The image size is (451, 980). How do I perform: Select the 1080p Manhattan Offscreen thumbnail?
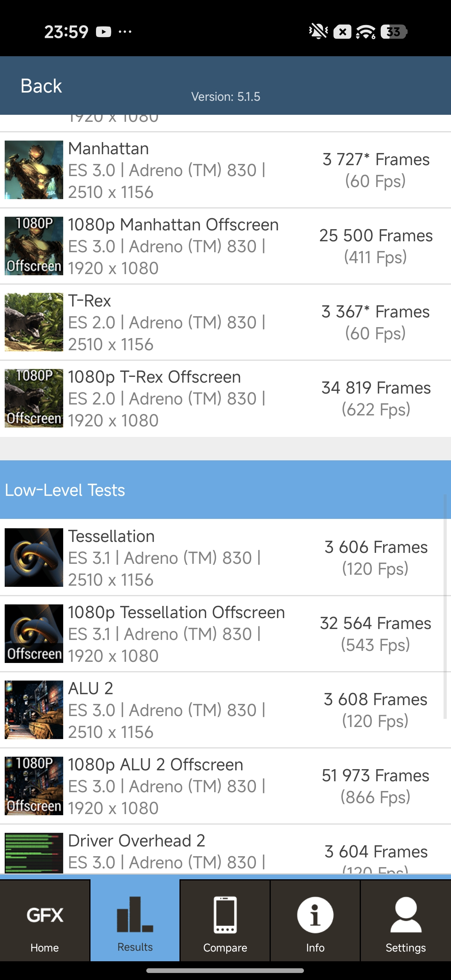(x=34, y=246)
